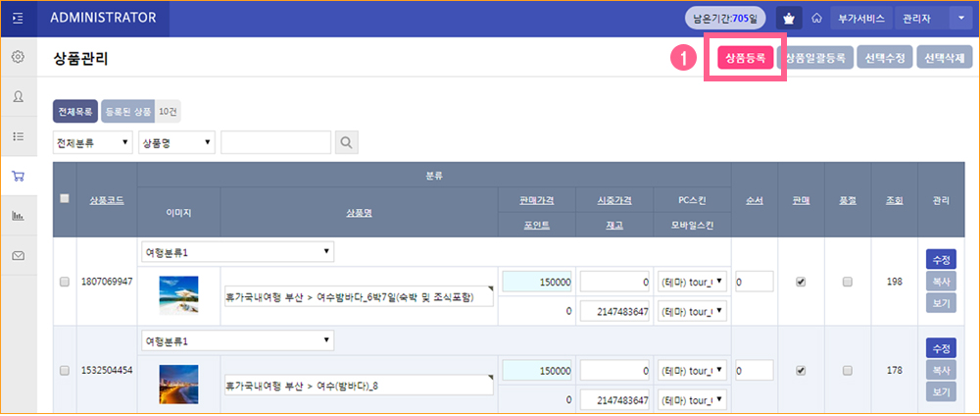Open the mail envelope sidebar icon
Viewport: 980px width, 416px height.
18,255
